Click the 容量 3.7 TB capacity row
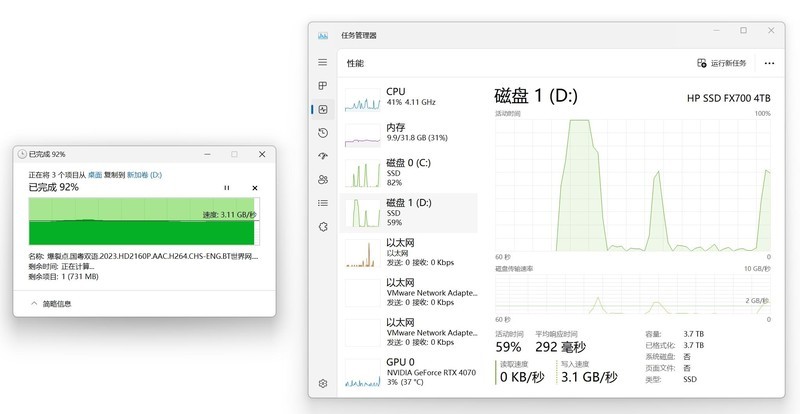Screen dimensions: 800x414 click(x=674, y=334)
